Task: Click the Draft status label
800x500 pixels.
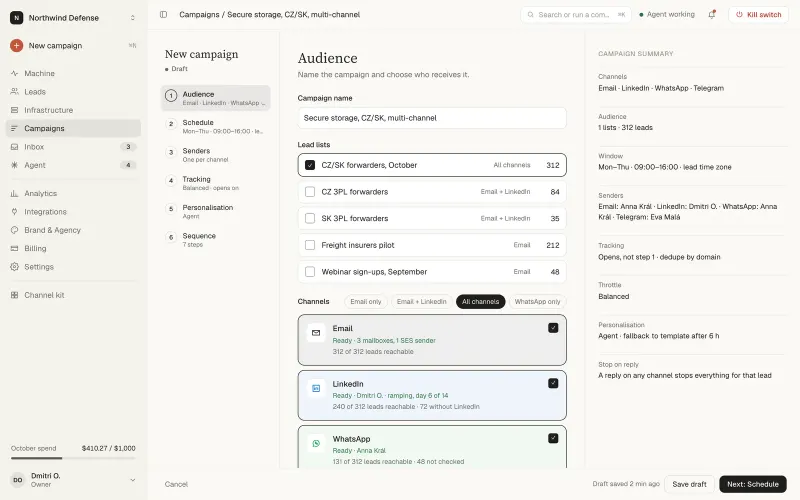Action: 179,69
